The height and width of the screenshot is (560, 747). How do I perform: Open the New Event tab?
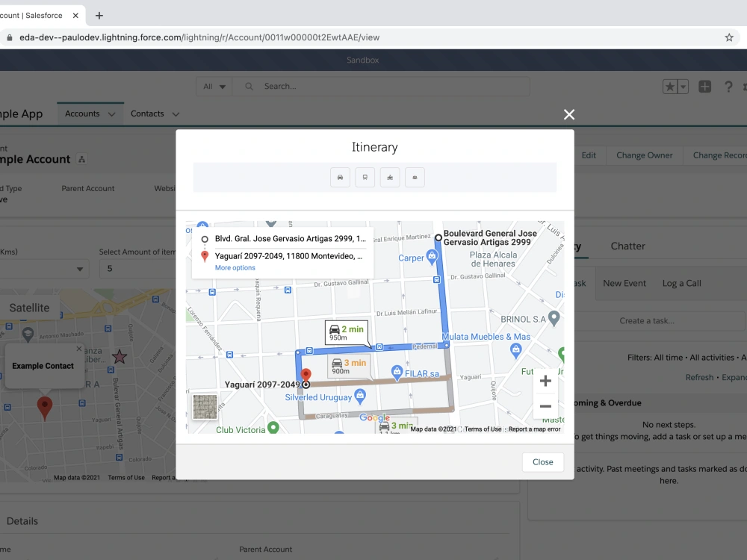[x=624, y=283]
